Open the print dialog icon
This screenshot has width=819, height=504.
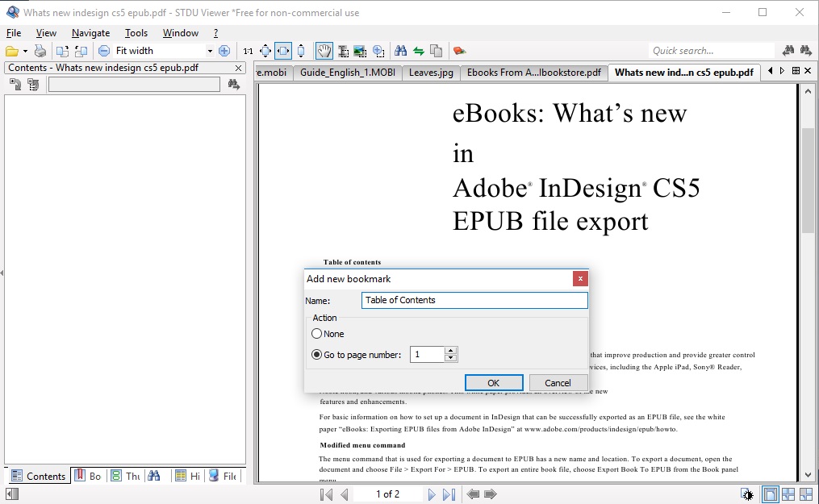click(40, 50)
